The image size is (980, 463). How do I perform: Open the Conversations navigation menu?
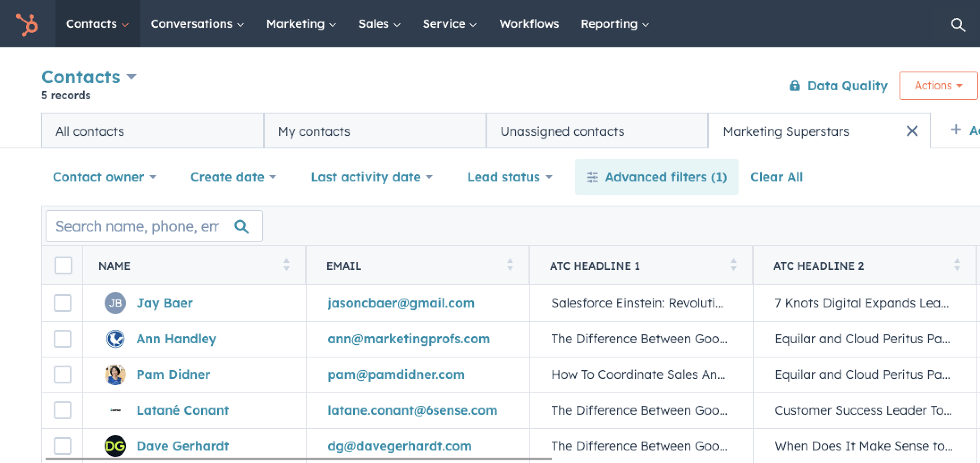click(x=197, y=24)
